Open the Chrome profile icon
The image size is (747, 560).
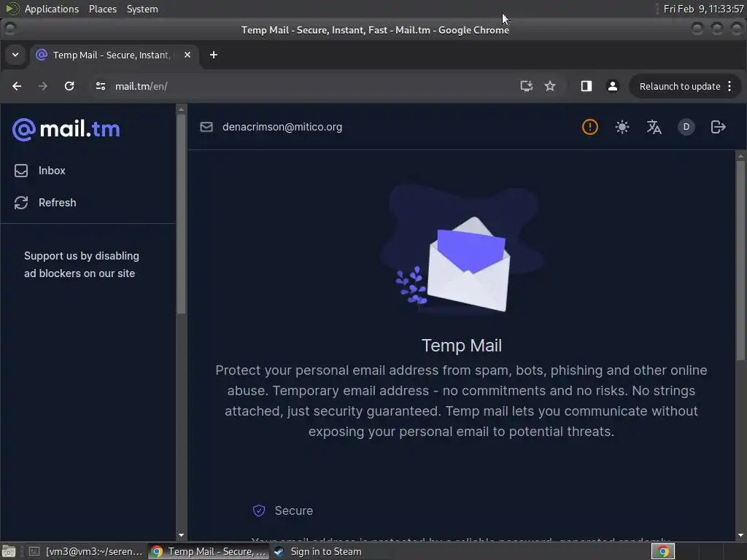pos(613,86)
